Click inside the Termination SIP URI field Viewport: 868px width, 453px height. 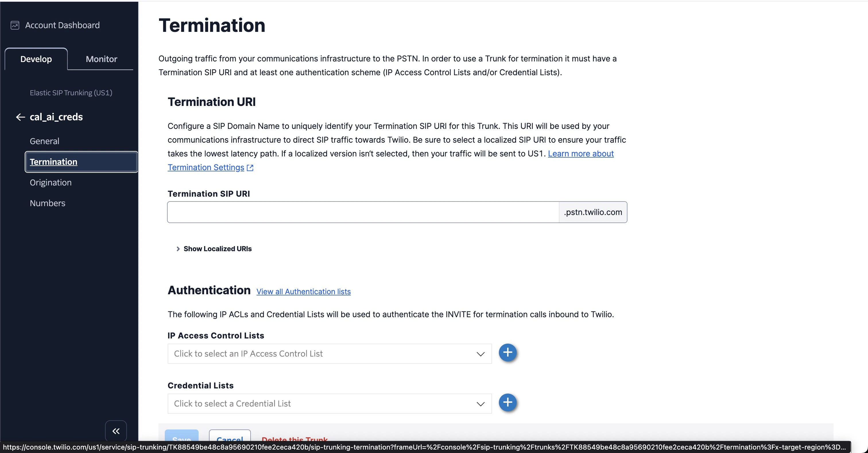pyautogui.click(x=361, y=212)
